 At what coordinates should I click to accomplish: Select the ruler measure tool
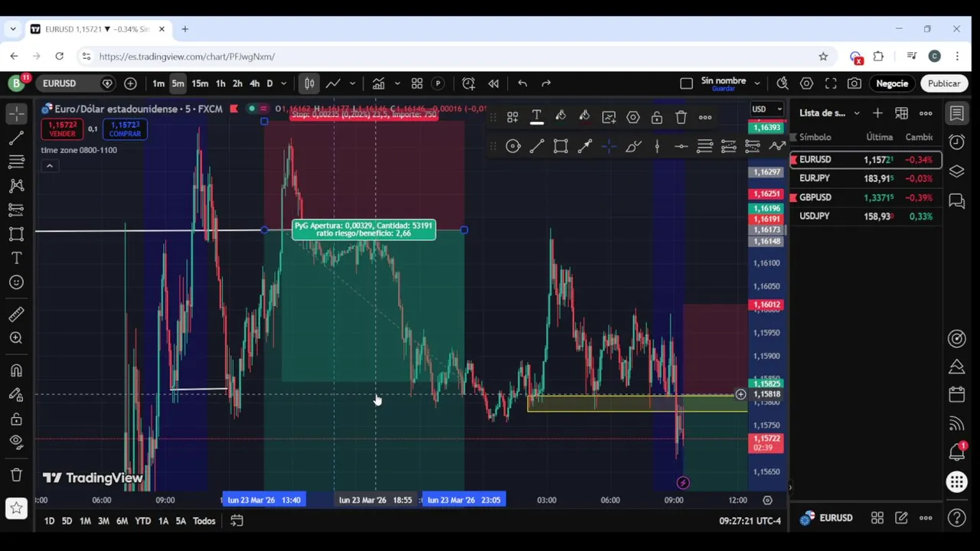[x=16, y=314]
